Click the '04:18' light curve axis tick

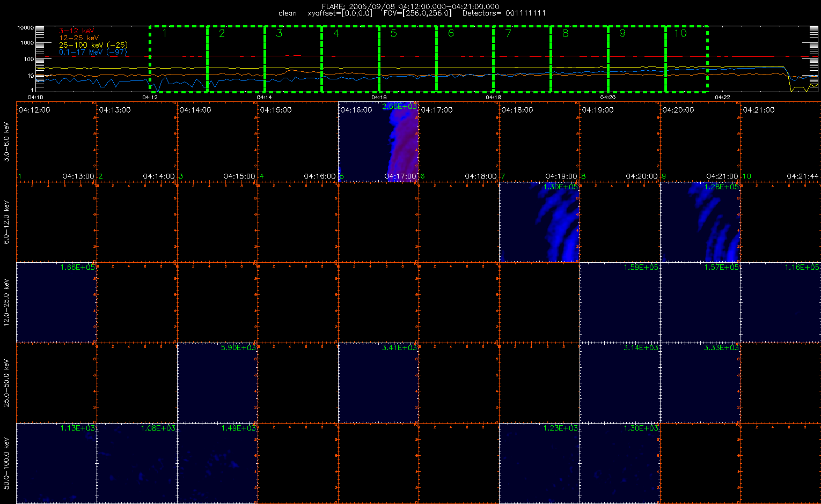(x=493, y=97)
